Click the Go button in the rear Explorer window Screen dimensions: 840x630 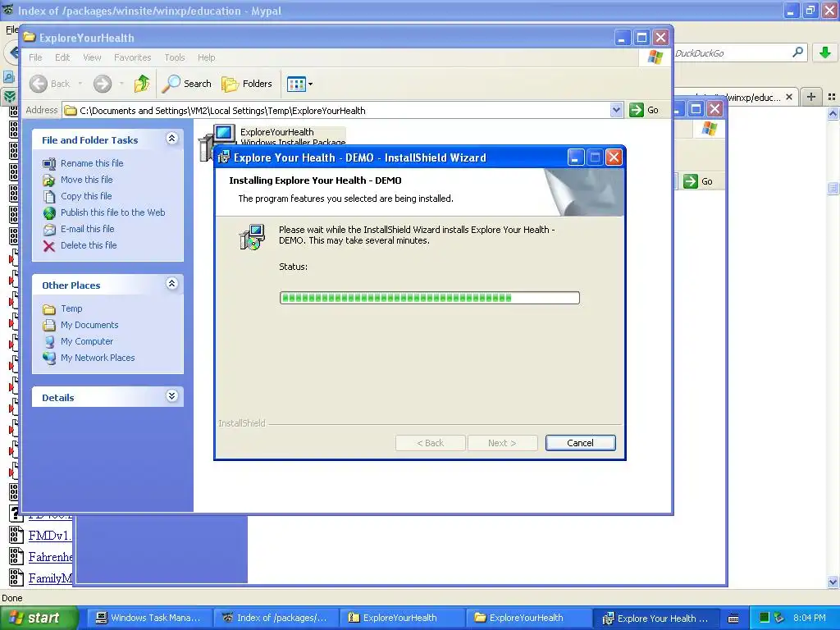pyautogui.click(x=698, y=181)
